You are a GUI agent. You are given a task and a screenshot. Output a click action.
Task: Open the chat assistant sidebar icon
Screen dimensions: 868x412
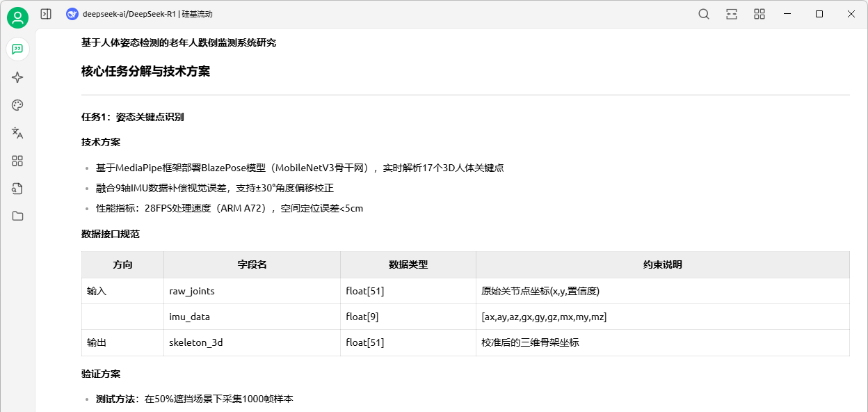tap(17, 49)
